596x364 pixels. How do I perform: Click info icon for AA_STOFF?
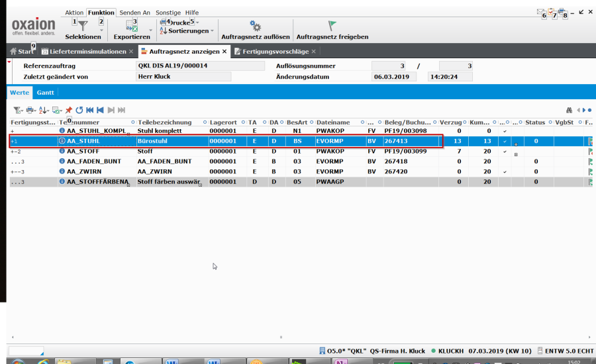(62, 151)
